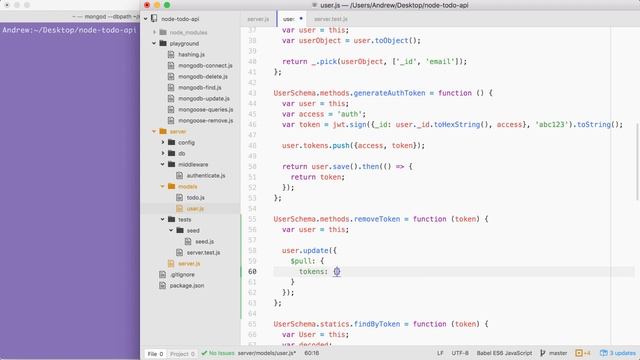Click the git changes +4 icon
This screenshot has width=640, height=360.
579,353
